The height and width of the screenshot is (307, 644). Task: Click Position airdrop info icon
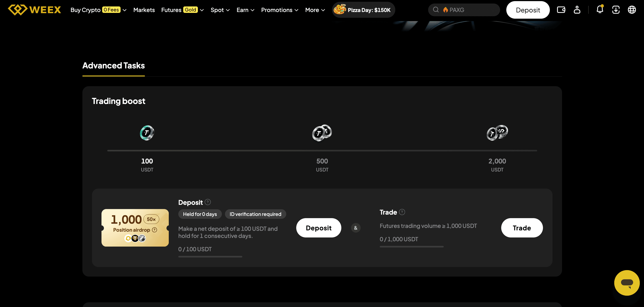point(155,230)
